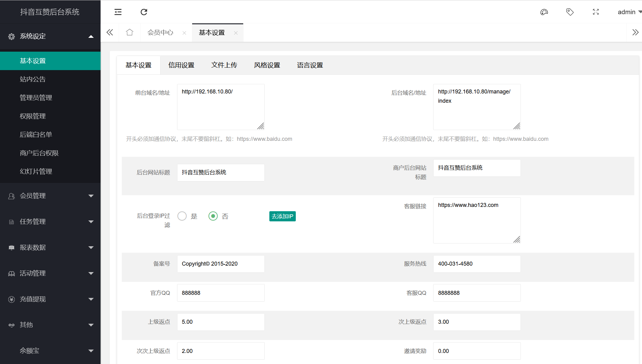Screen dimensions: 642x364
Task: Click the 官方QQ input field
Action: coord(221,293)
